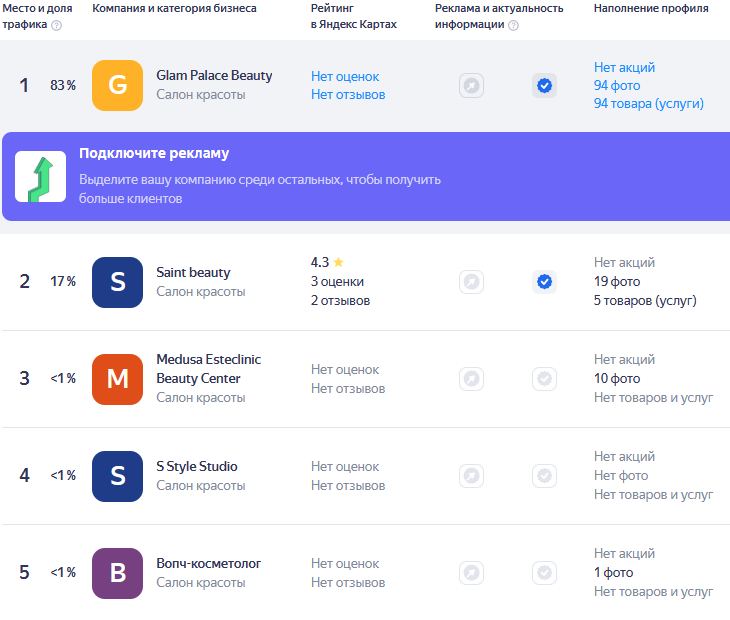The height and width of the screenshot is (620, 730).
Task: Click rank number '3' of Medusa Esteclinic row
Action: [24, 378]
